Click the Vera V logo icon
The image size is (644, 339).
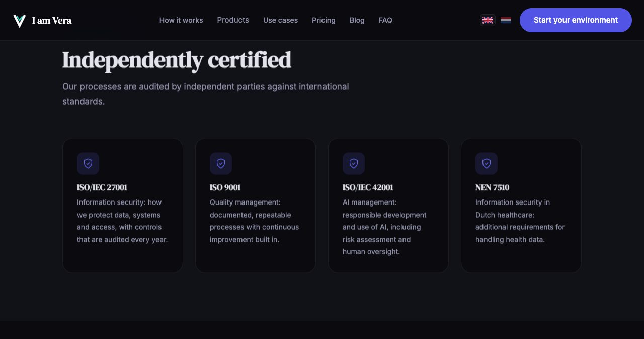coord(19,21)
